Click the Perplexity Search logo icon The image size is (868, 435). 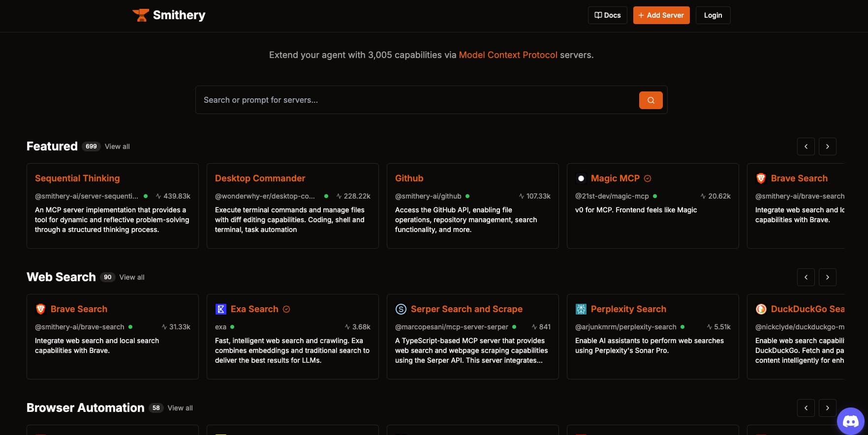[x=581, y=309]
